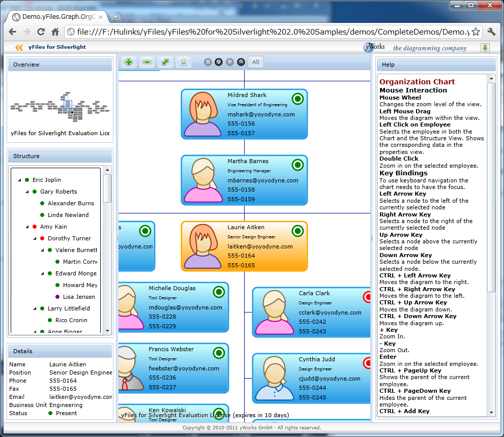Collapse the Edward Monge tree node
Image resolution: width=504 pixels, height=437 pixels.
42,273
